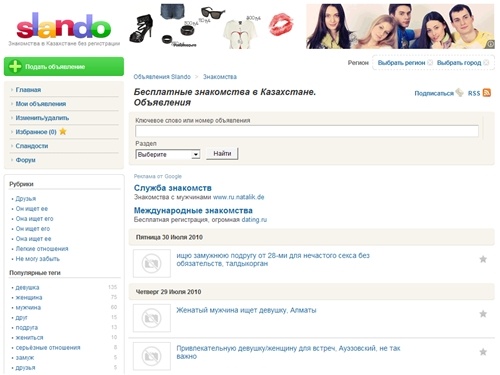This screenshot has height=375, width=500.
Task: Open the dating.ru ad URL
Action: click(254, 220)
